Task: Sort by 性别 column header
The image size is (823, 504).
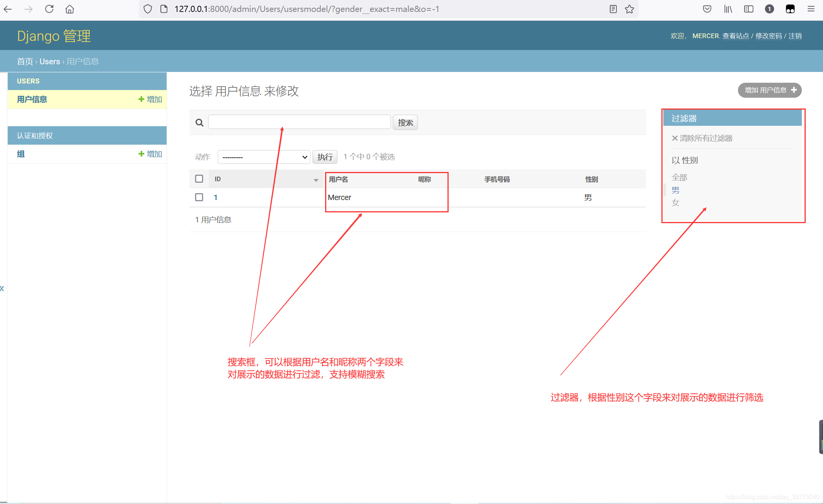Action: tap(591, 179)
